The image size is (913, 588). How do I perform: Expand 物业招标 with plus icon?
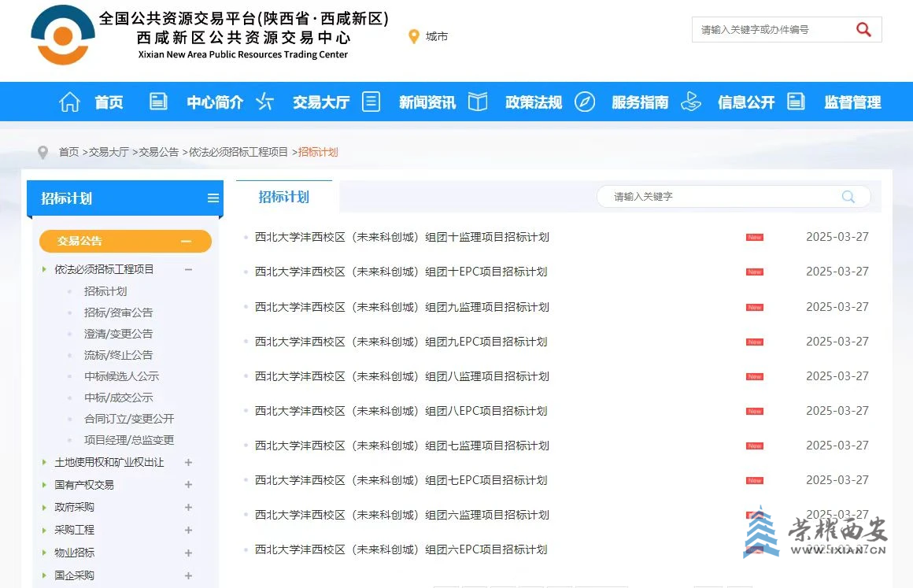pos(189,553)
